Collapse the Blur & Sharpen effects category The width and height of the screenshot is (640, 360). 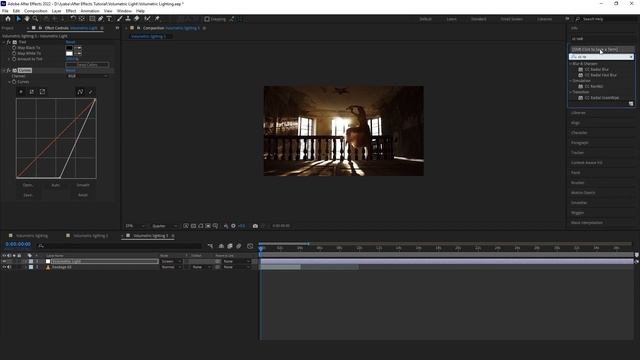[x=571, y=64]
